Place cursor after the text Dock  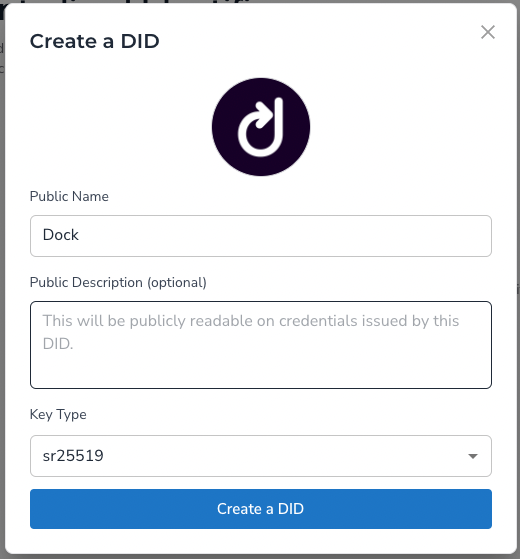(80, 235)
